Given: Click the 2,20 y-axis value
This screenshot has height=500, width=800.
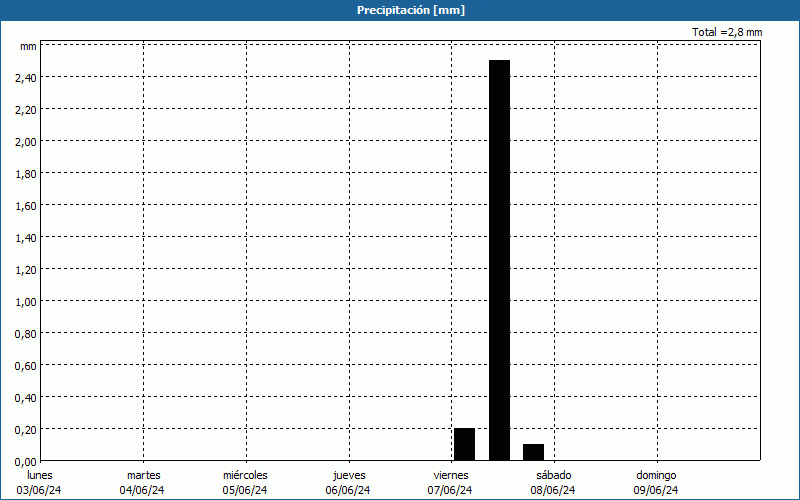Looking at the screenshot, I should click(26, 110).
